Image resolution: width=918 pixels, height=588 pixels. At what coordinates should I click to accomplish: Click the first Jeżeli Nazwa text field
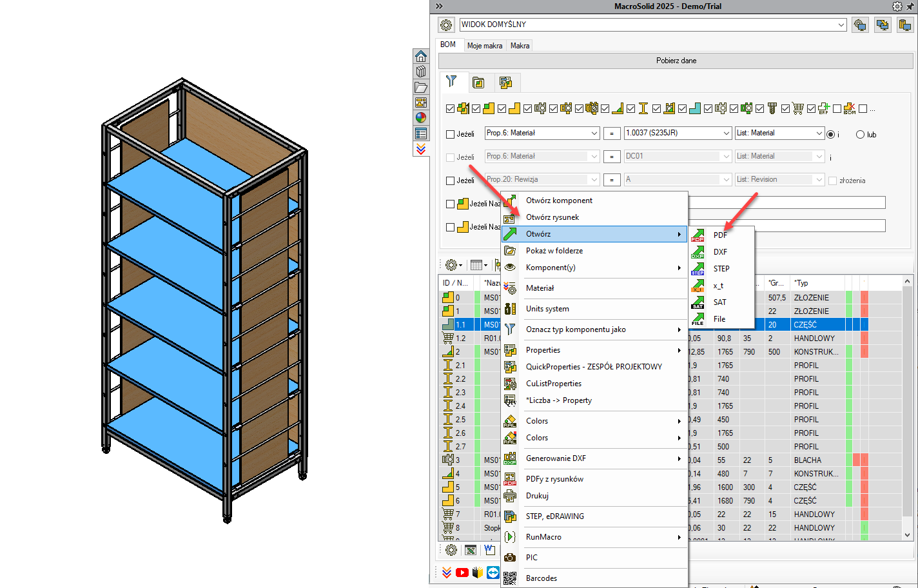(x=787, y=203)
